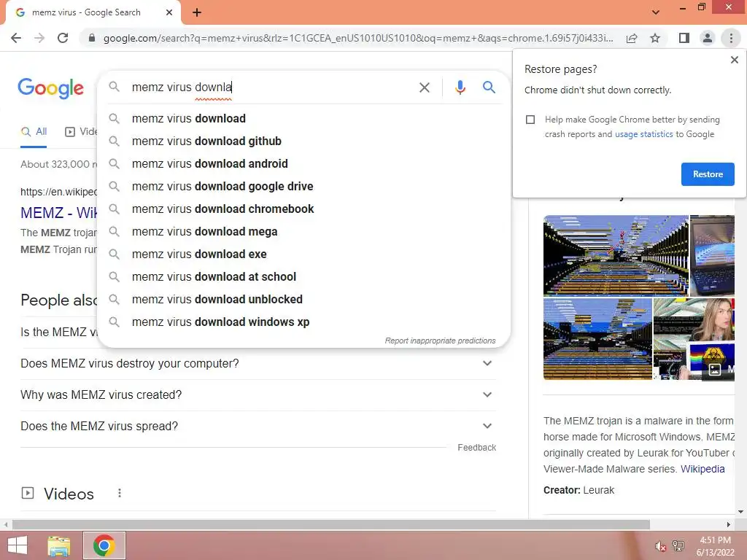Open the Videos section three-dot menu
Image resolution: width=747 pixels, height=560 pixels.
pyautogui.click(x=120, y=493)
